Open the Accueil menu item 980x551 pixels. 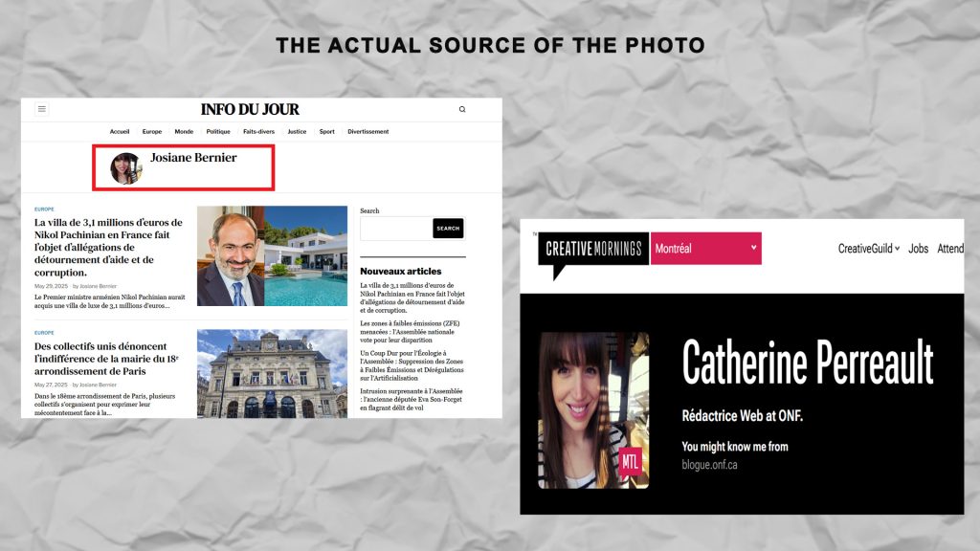(120, 132)
